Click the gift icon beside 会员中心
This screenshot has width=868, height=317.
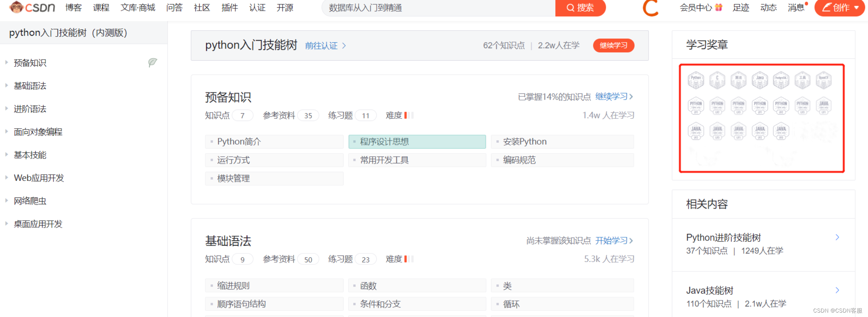718,7
